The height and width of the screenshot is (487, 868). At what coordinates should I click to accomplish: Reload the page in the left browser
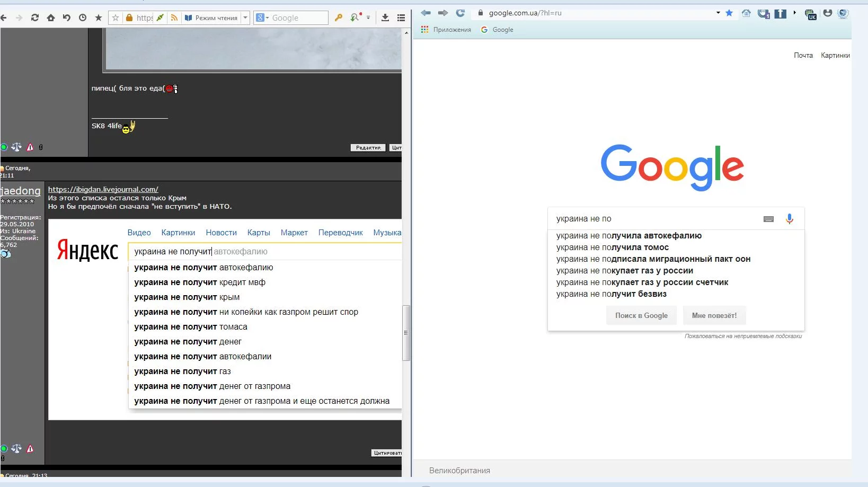(35, 18)
